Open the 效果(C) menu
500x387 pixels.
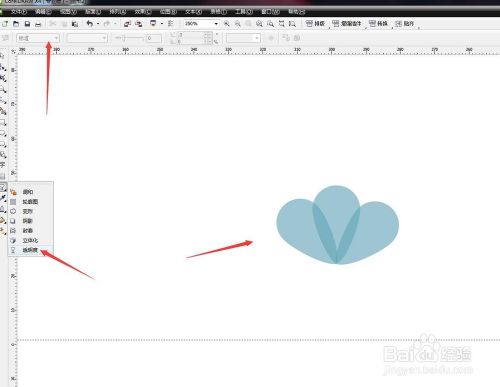coord(143,12)
